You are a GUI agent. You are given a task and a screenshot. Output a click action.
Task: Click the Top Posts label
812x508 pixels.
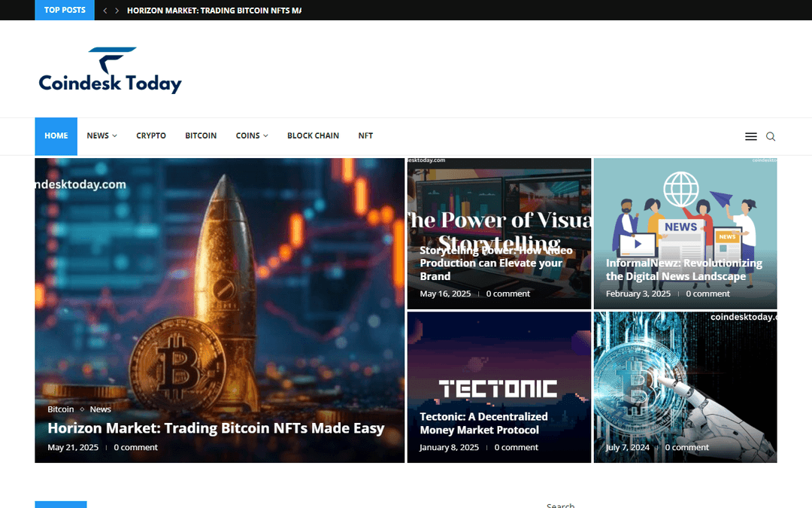[x=65, y=10]
